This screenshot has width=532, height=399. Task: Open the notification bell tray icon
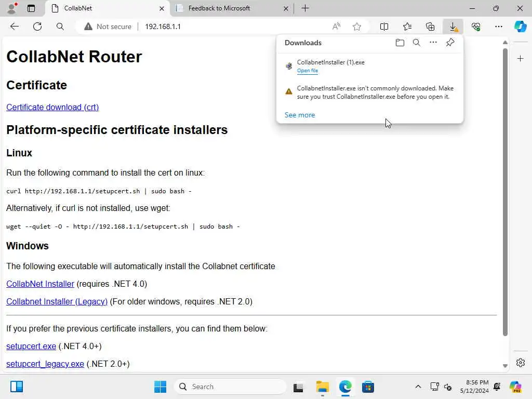497,387
